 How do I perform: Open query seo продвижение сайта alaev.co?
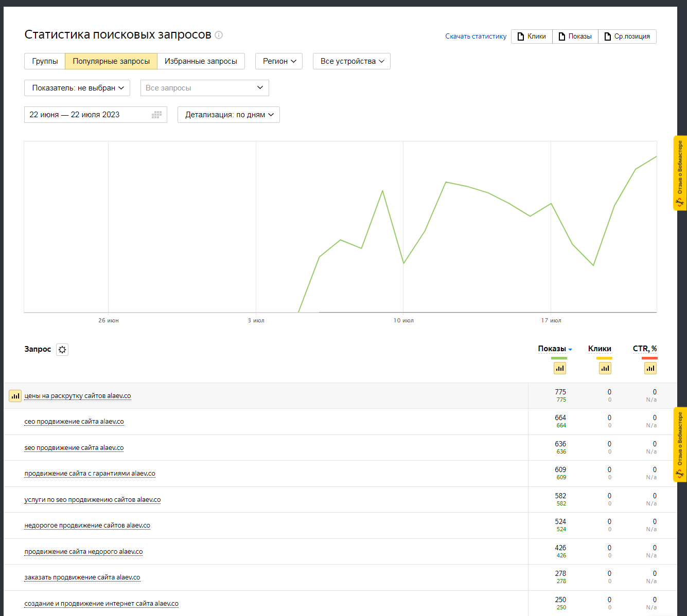pos(74,448)
